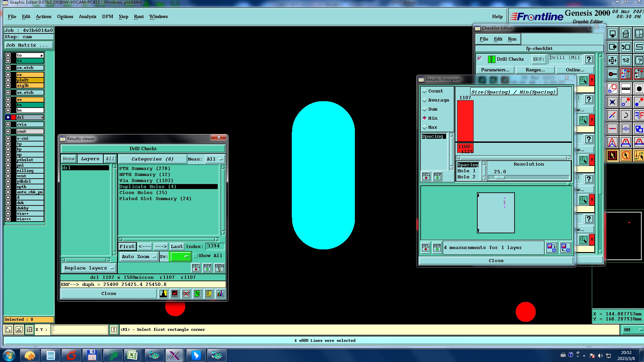Click the DEL icon in Results viewer
This screenshot has width=644, height=362.
pos(196,267)
